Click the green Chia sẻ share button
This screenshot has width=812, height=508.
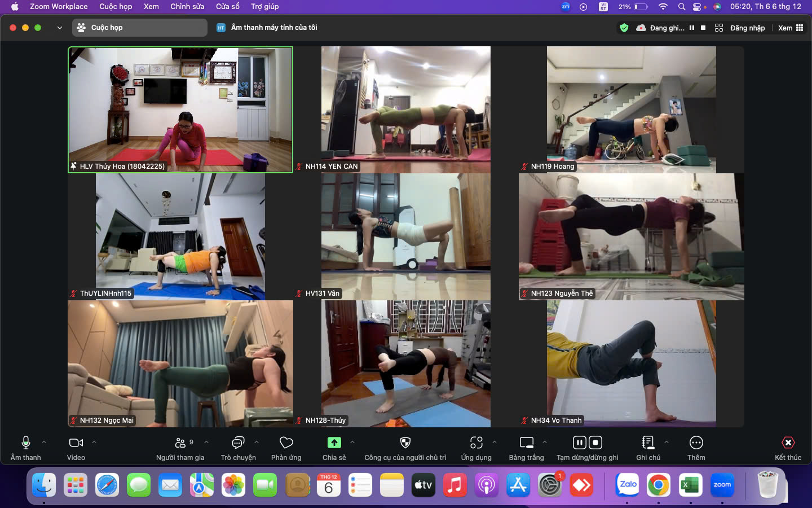pyautogui.click(x=334, y=443)
